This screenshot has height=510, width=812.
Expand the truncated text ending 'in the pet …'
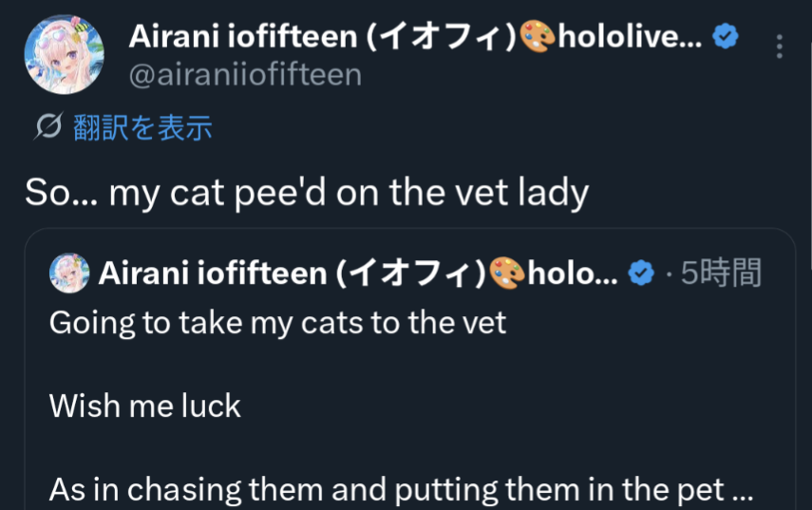(737, 490)
